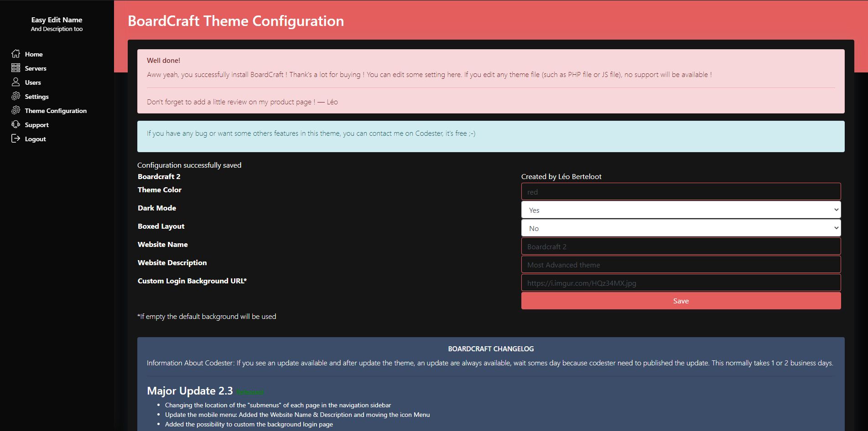This screenshot has height=431, width=868.
Task: Click the Well done! alert heading
Action: coord(163,60)
